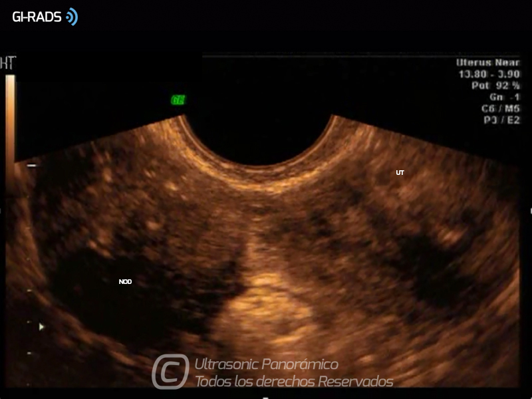Click the copyright symbol watermark
Screen dimensions: 532x399
(x=170, y=372)
